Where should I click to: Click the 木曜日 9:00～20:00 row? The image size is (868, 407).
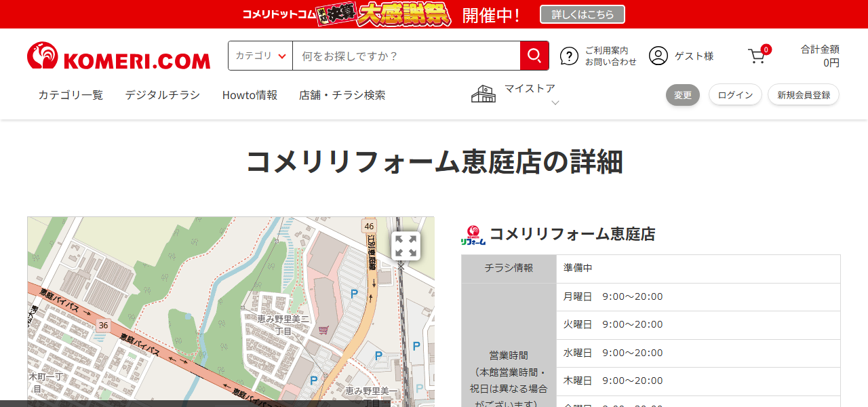(x=698, y=381)
